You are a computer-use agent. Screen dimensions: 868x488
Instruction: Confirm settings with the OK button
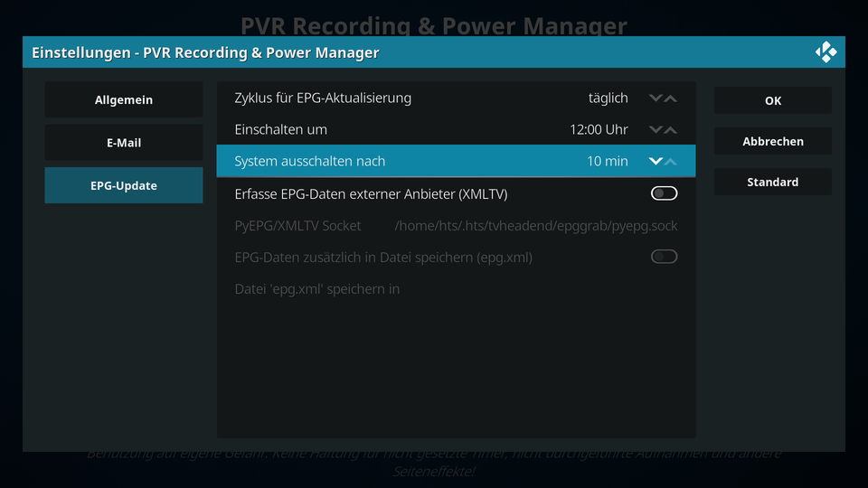click(773, 100)
